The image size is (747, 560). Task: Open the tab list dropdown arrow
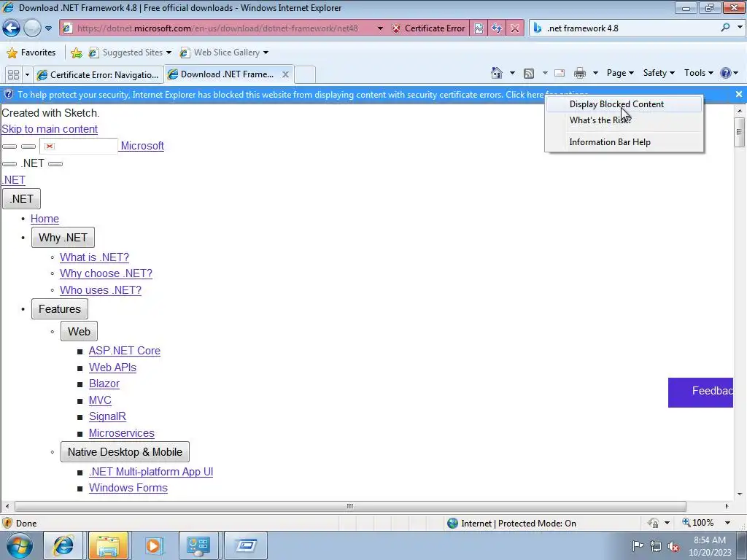27,75
